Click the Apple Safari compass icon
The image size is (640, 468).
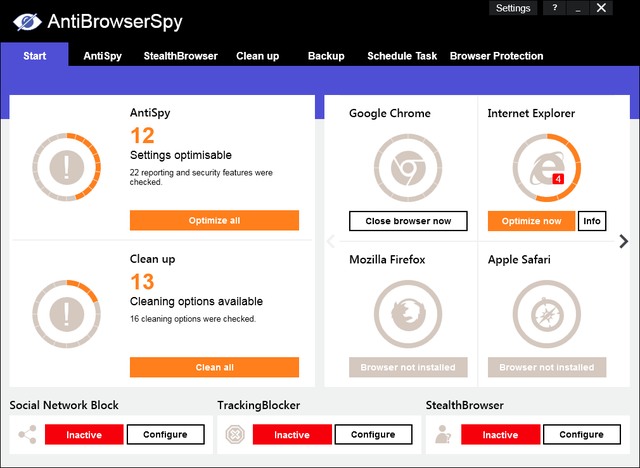point(546,314)
